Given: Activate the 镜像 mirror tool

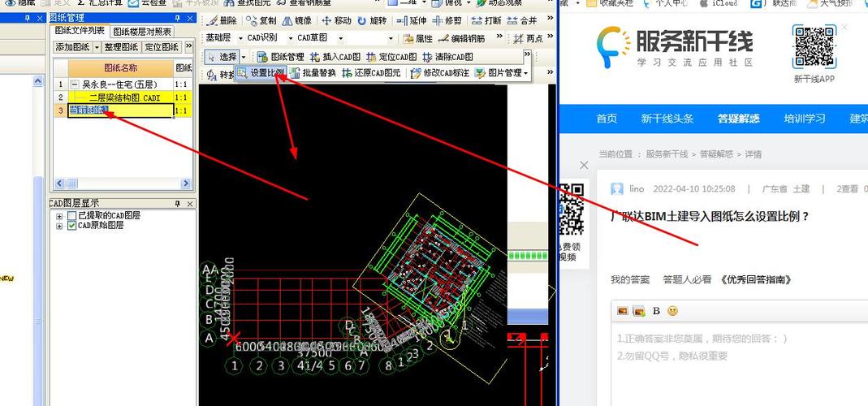Looking at the screenshot, I should [x=296, y=20].
